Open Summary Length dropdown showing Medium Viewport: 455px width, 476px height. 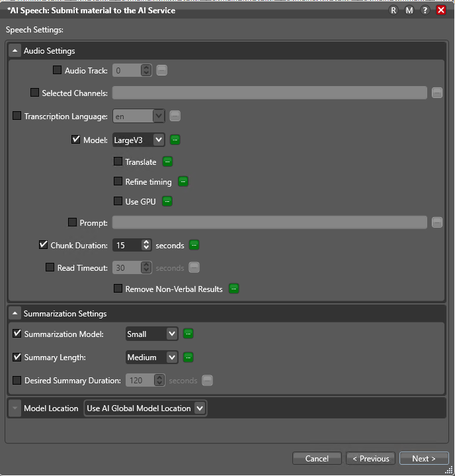(151, 357)
